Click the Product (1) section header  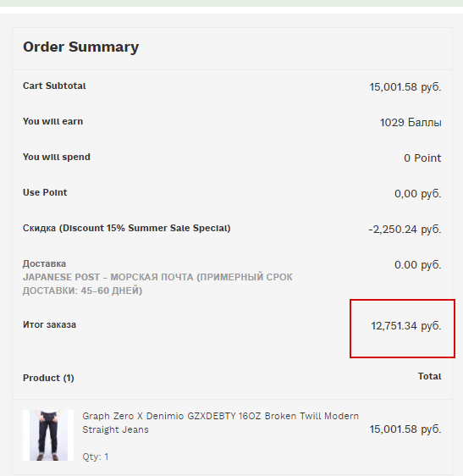[x=48, y=378]
